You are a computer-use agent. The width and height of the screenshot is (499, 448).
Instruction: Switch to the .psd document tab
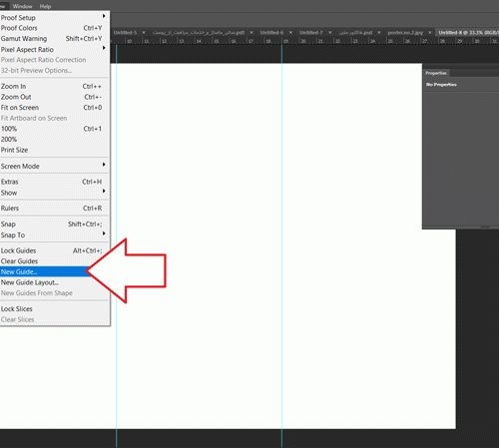coord(355,32)
